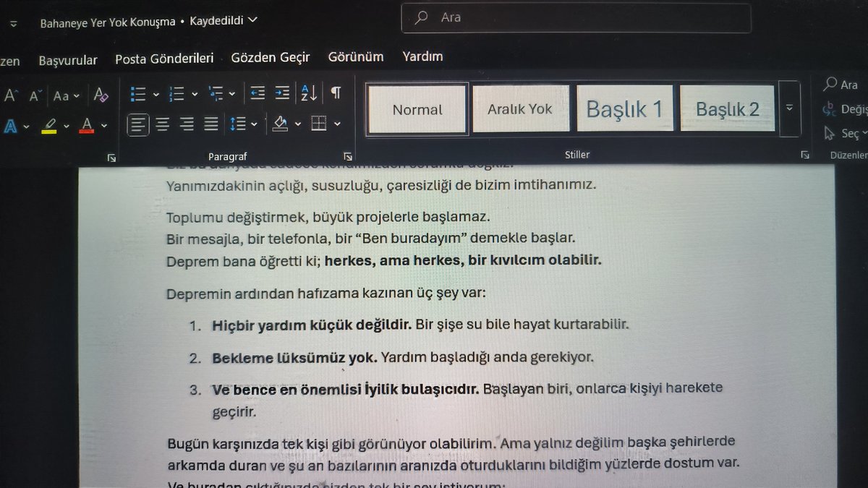
Task: Clear all formatting with the eraser A icon
Action: [x=101, y=95]
